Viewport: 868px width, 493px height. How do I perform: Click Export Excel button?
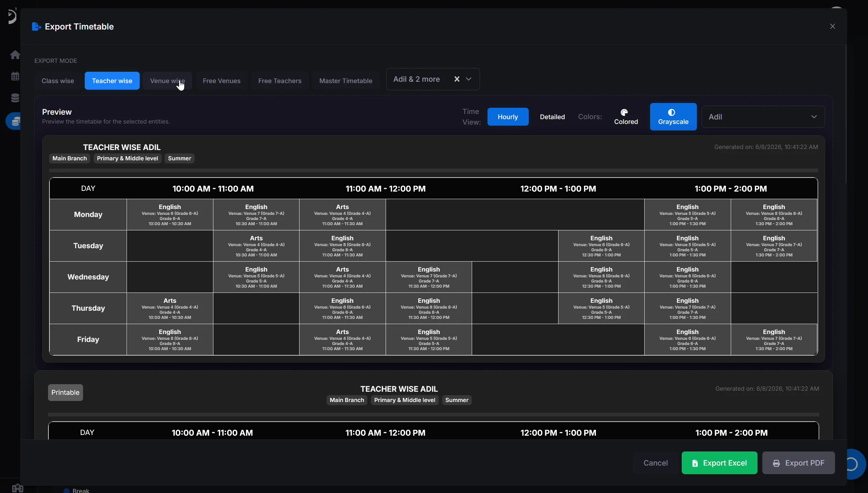click(719, 463)
